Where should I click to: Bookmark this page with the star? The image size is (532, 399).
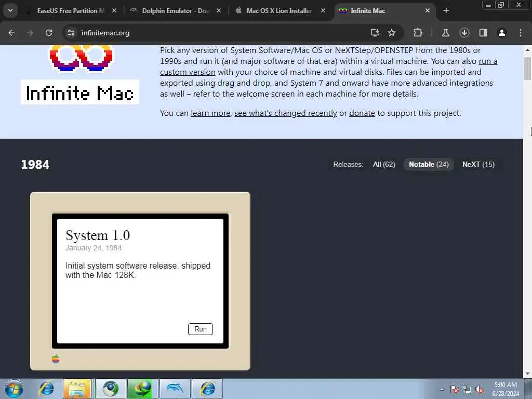tap(392, 33)
